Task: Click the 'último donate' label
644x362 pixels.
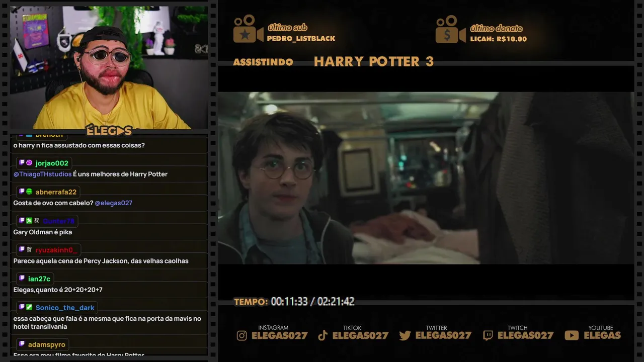Action: 497,28
